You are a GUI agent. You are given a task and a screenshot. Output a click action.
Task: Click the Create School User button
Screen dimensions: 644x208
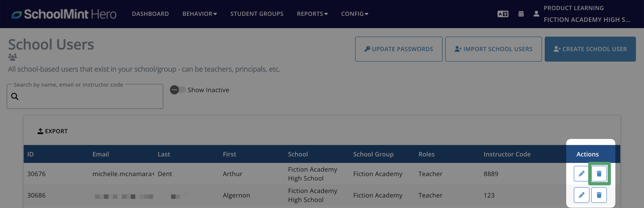point(590,49)
